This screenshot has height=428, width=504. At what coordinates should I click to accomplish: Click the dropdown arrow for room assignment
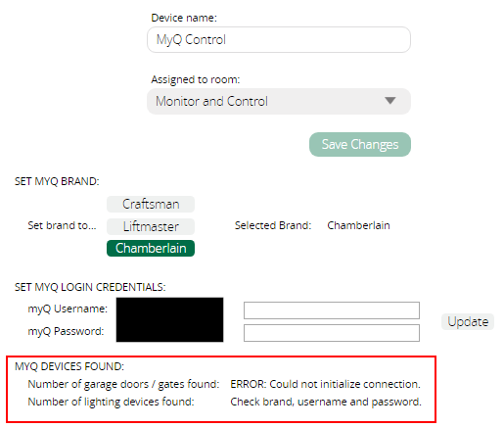click(x=390, y=101)
